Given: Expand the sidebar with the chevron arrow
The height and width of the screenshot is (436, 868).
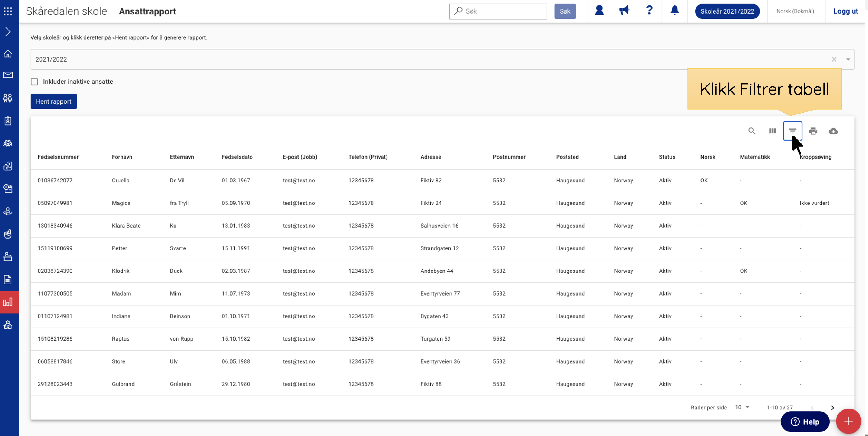Looking at the screenshot, I should [x=8, y=32].
